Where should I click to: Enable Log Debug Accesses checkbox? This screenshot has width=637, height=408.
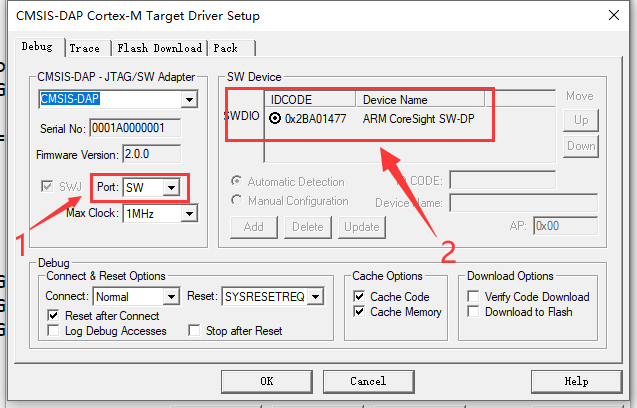coord(53,330)
